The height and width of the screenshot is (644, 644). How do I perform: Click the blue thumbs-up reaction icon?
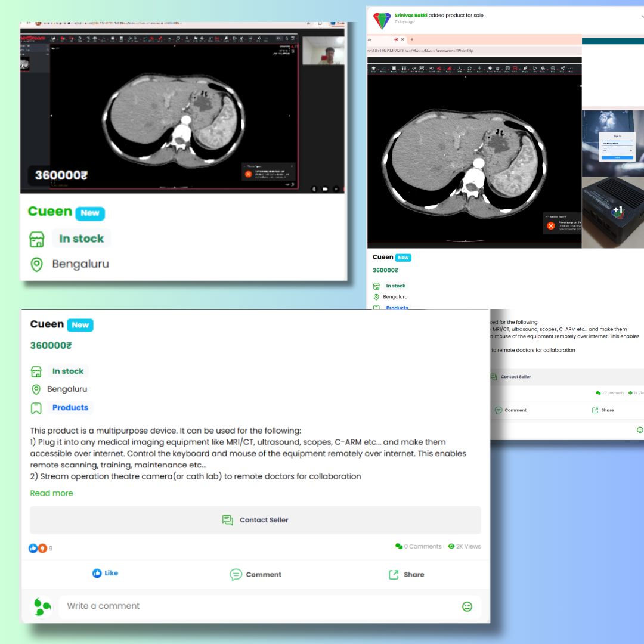(33, 549)
